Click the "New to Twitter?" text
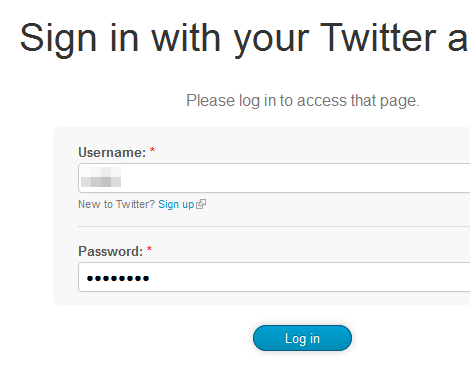Viewport: 470px width, 380px height. click(116, 204)
